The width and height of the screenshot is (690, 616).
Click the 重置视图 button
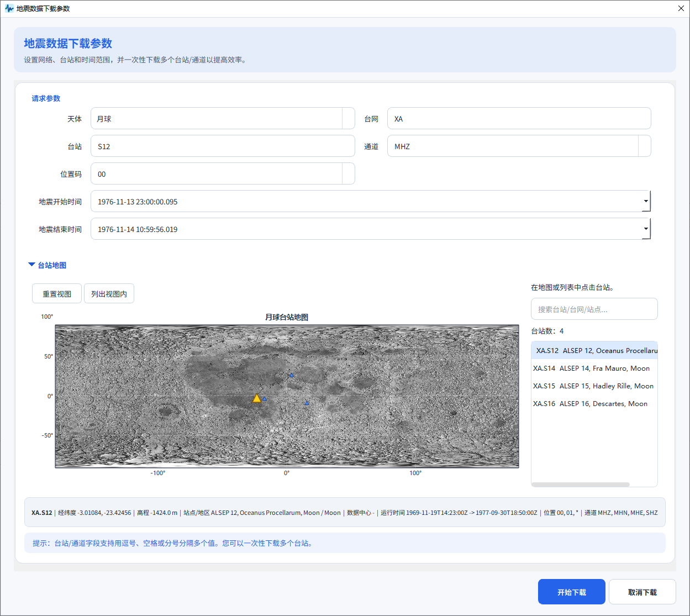(57, 294)
